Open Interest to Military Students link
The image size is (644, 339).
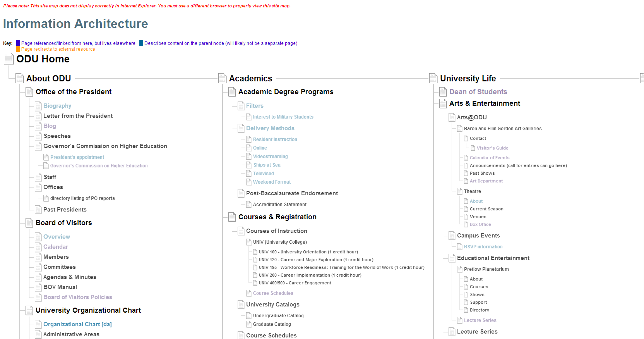283,117
